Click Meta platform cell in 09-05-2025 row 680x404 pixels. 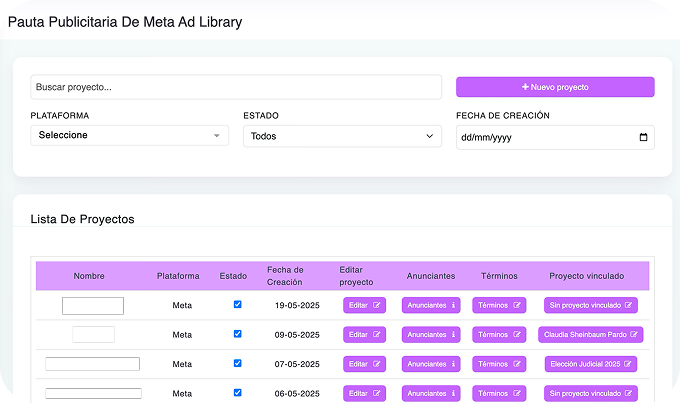pos(182,335)
